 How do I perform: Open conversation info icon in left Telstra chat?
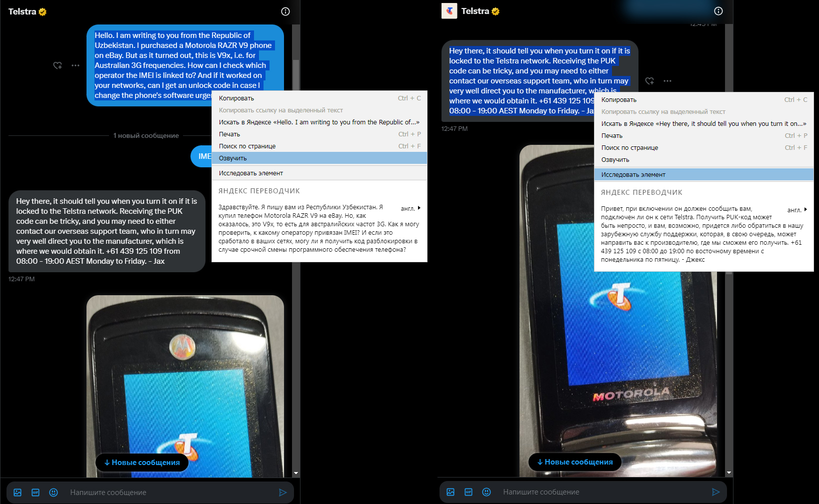click(285, 11)
